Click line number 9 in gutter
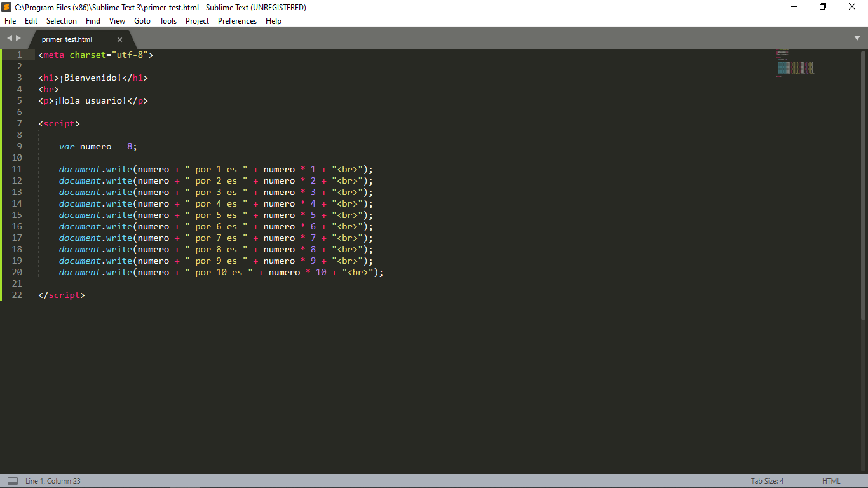This screenshot has height=488, width=868. [x=19, y=146]
